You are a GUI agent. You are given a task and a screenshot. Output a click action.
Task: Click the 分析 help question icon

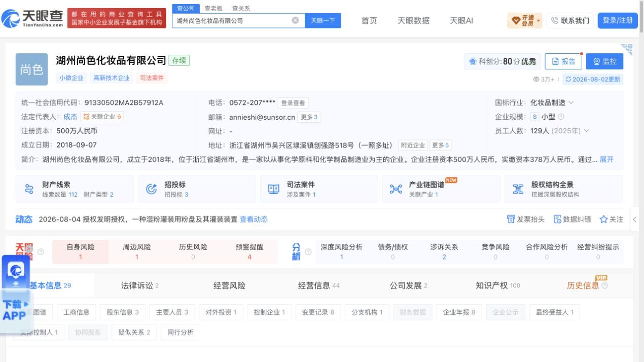click(x=308, y=251)
